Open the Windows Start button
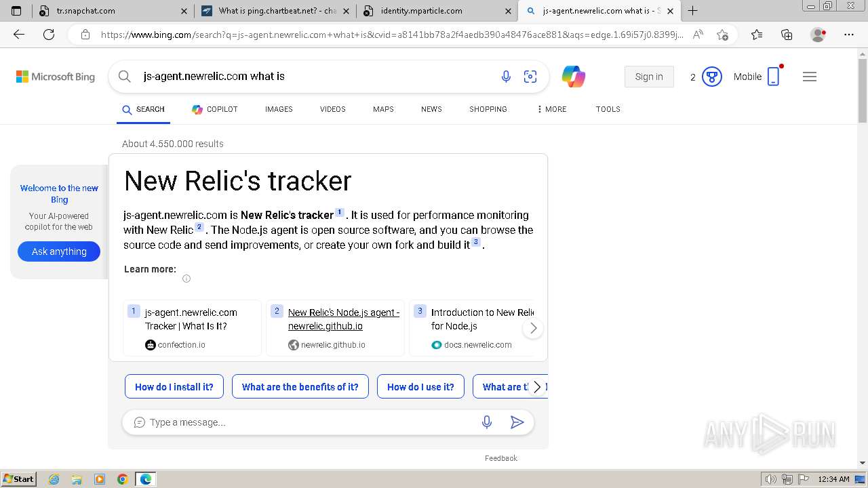The image size is (868, 488). pos(18,479)
